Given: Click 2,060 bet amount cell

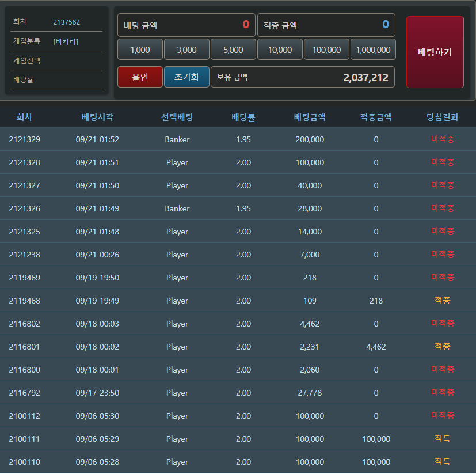Looking at the screenshot, I should point(310,370).
